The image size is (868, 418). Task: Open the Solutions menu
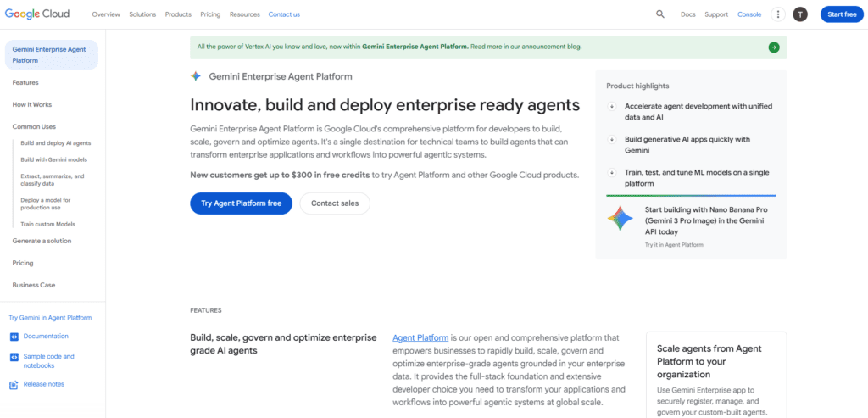[142, 14]
